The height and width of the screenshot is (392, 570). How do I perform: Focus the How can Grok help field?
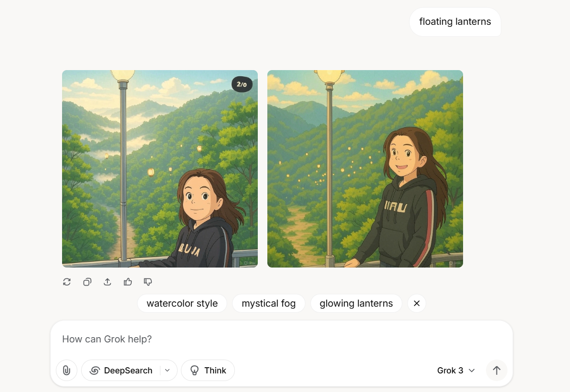[281, 339]
